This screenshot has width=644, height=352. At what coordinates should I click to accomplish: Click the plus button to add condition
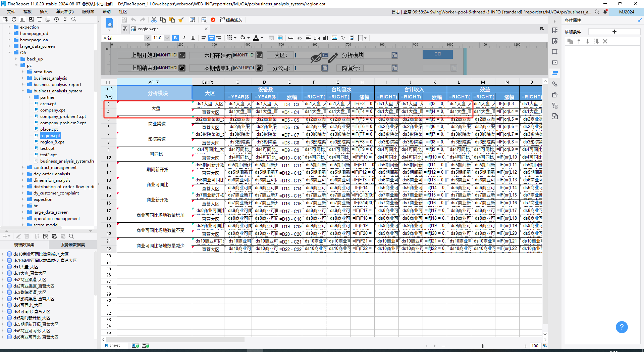pos(614,32)
